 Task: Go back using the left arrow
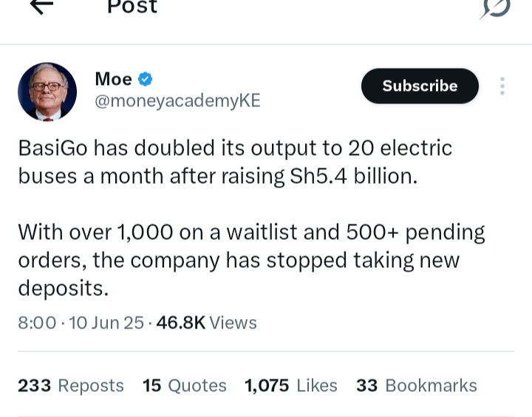[x=41, y=6]
